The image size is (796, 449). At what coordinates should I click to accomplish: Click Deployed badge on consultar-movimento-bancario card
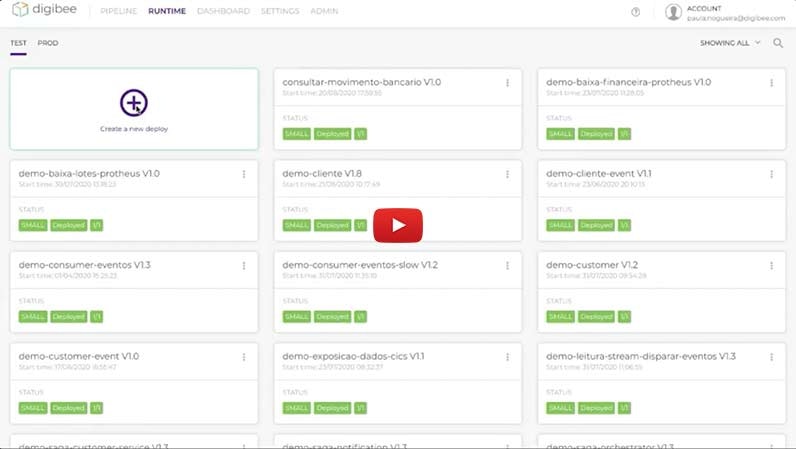(x=333, y=134)
